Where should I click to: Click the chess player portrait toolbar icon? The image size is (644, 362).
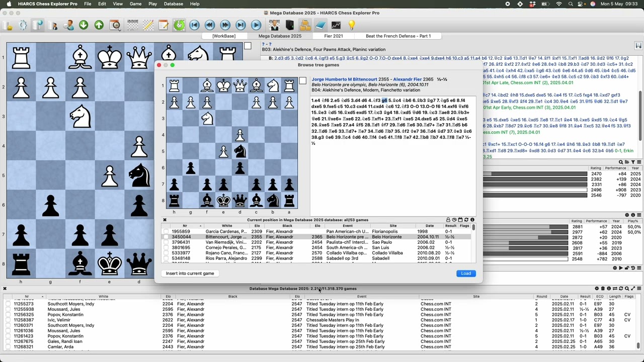point(274,25)
